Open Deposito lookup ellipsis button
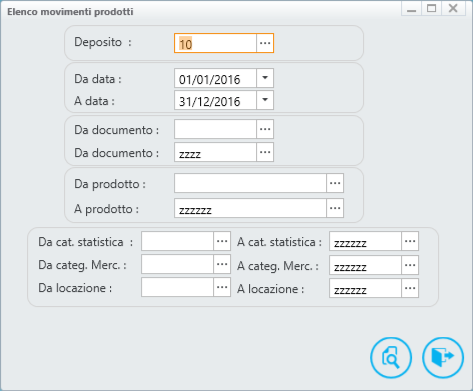The height and width of the screenshot is (391, 473). (x=265, y=43)
